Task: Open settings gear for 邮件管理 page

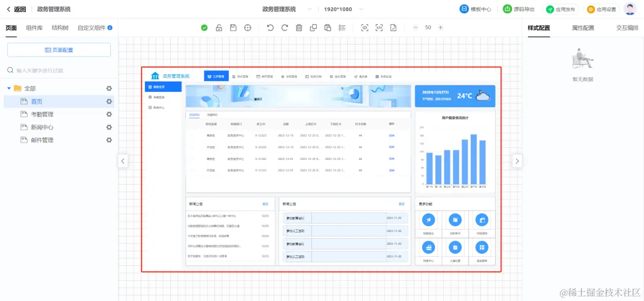Action: coord(109,140)
